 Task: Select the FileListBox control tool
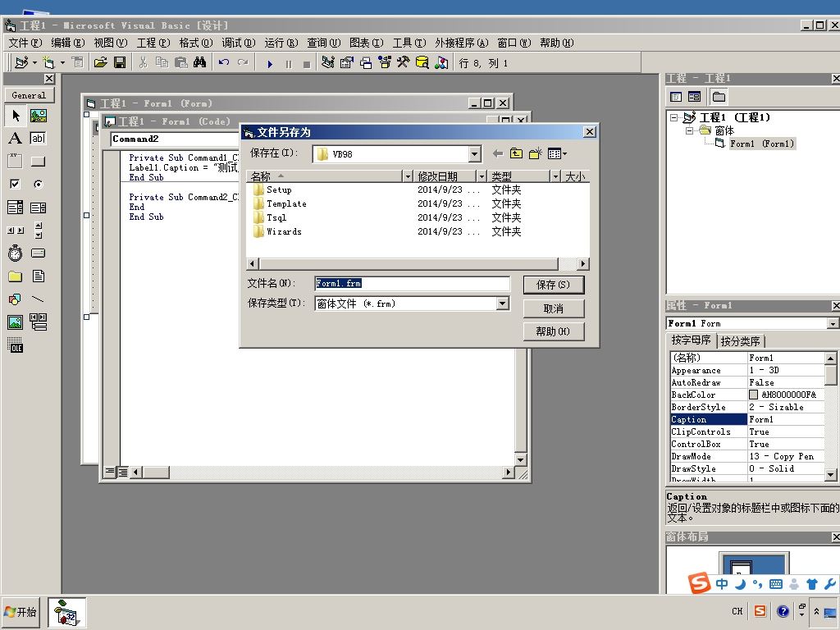point(38,276)
